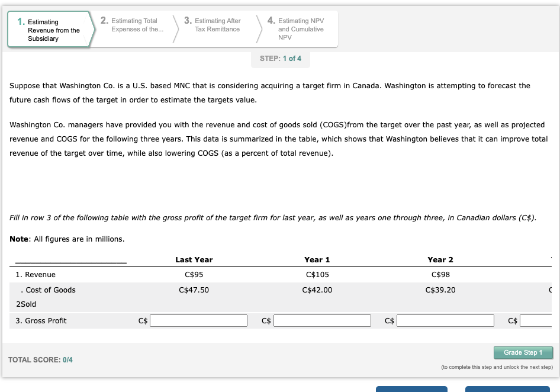Click the 'TOTAL SCORE: 0/4' text
Viewport: 560px width, 392px height.
40,360
